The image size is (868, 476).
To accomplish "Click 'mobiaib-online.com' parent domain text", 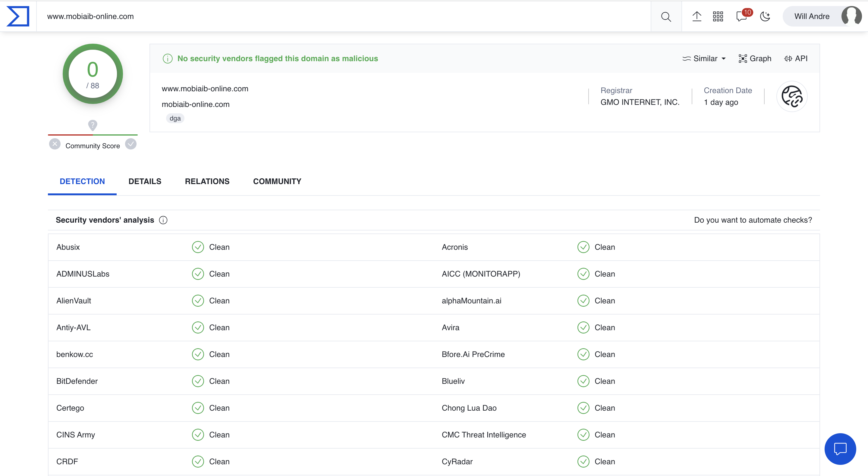I will 195,105.
